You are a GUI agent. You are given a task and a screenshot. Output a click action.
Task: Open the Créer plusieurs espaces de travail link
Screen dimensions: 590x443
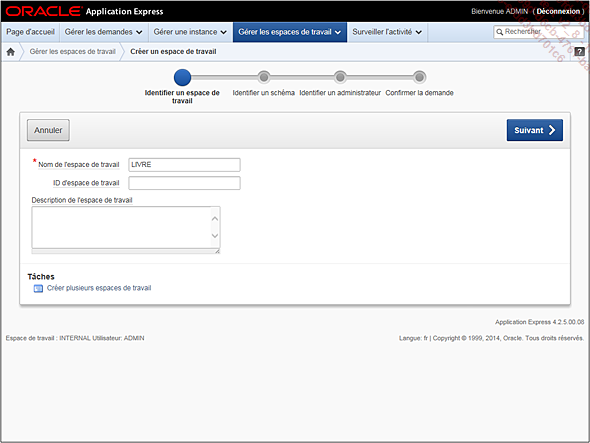click(x=99, y=288)
